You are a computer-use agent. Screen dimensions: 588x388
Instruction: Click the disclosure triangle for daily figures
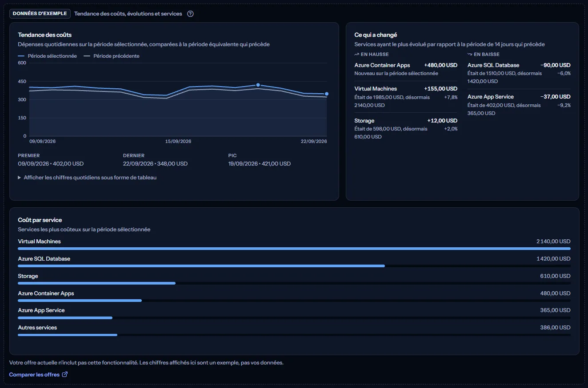click(20, 178)
